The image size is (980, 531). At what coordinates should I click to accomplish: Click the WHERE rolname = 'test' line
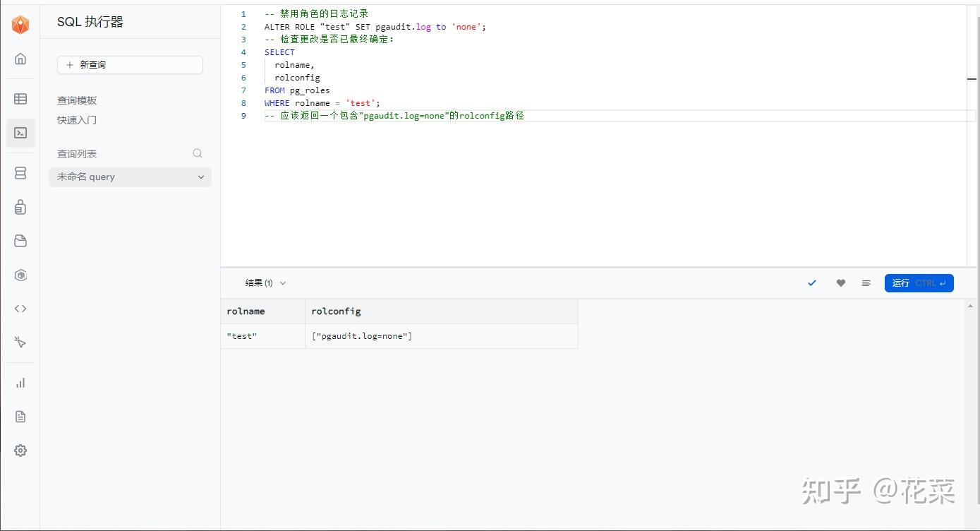pyautogui.click(x=322, y=103)
